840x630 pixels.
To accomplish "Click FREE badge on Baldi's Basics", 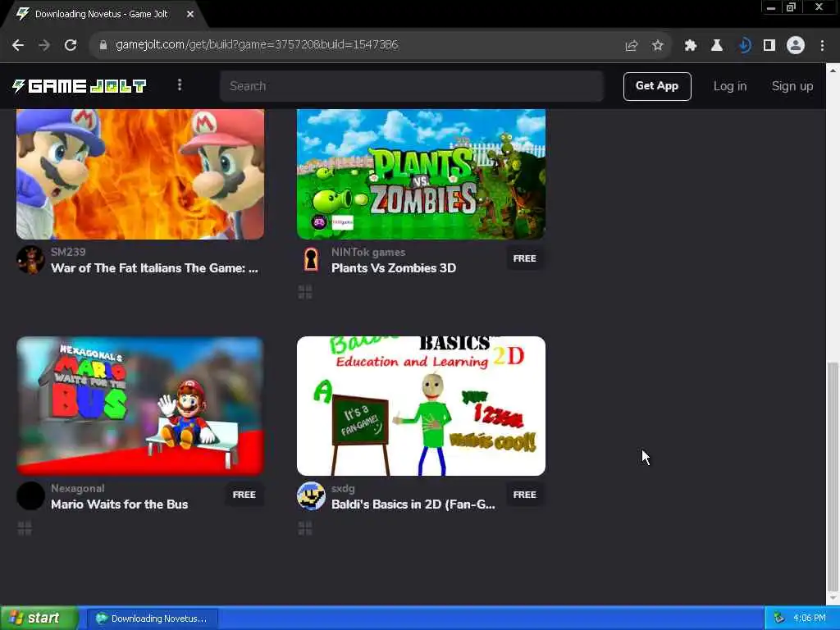I will (524, 495).
